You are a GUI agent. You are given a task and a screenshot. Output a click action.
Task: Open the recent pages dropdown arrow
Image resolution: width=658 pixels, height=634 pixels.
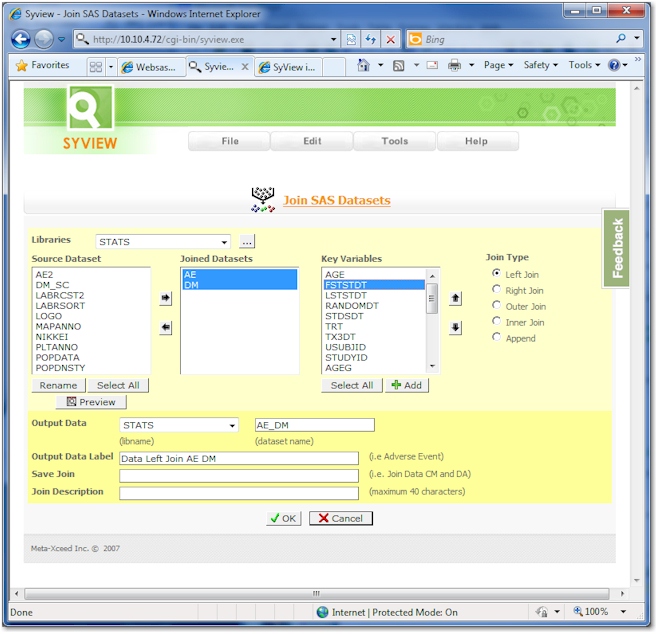click(62, 39)
